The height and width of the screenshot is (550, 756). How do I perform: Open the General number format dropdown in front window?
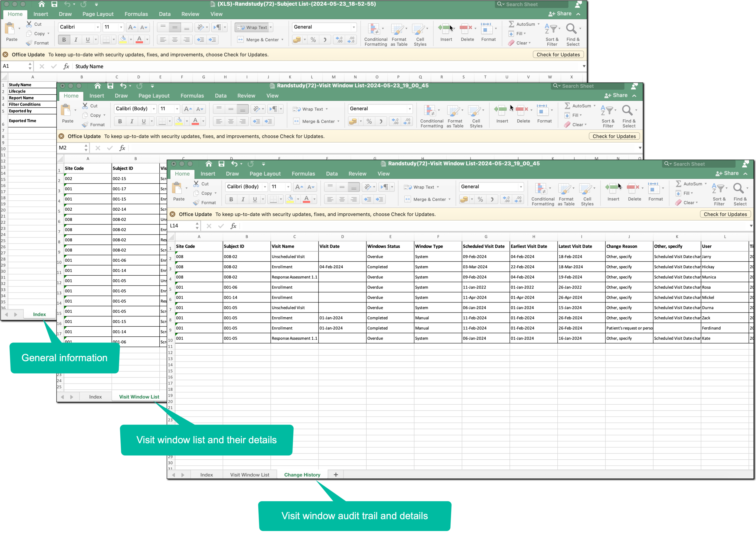click(521, 187)
